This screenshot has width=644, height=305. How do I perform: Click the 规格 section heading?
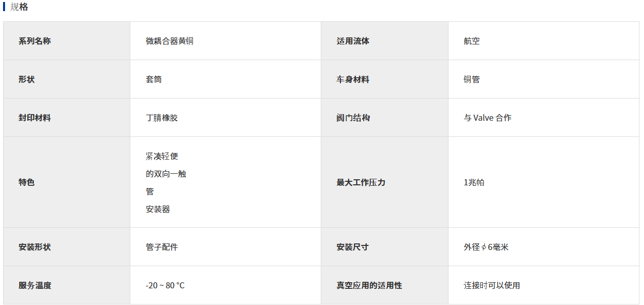(x=19, y=7)
